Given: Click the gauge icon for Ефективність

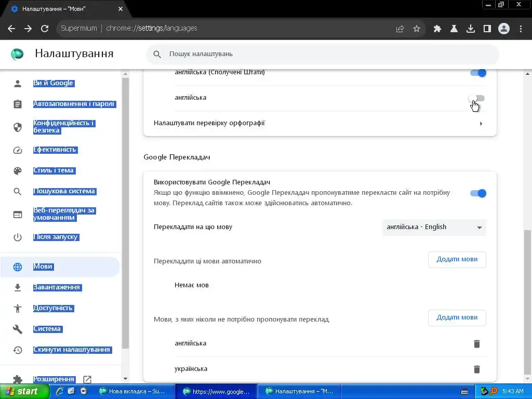Looking at the screenshot, I should click(18, 150).
